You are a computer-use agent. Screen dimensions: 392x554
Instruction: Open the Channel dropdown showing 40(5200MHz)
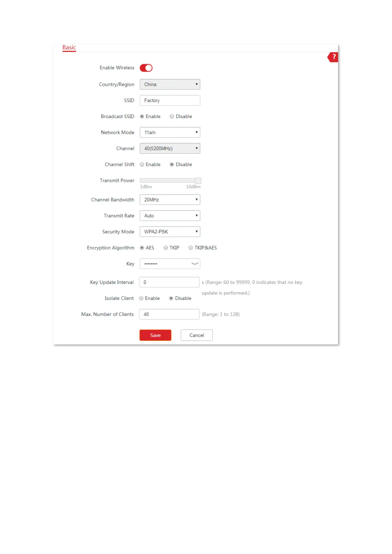coord(170,148)
